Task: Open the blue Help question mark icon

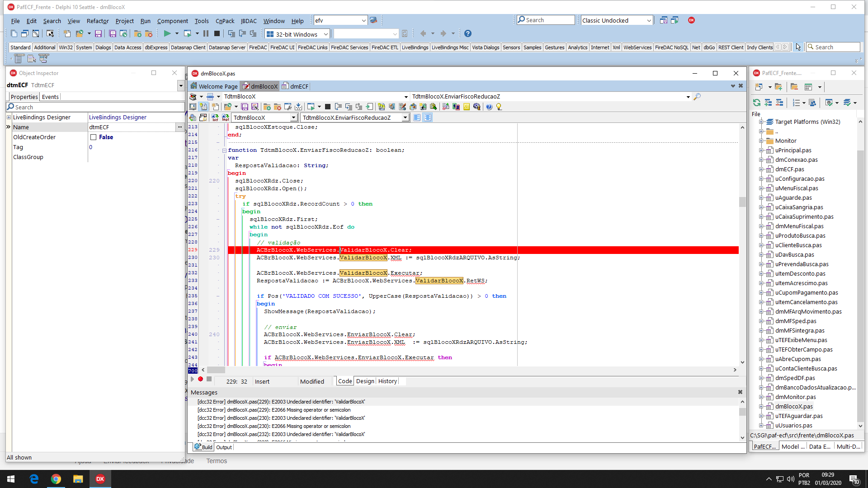Action: click(468, 33)
